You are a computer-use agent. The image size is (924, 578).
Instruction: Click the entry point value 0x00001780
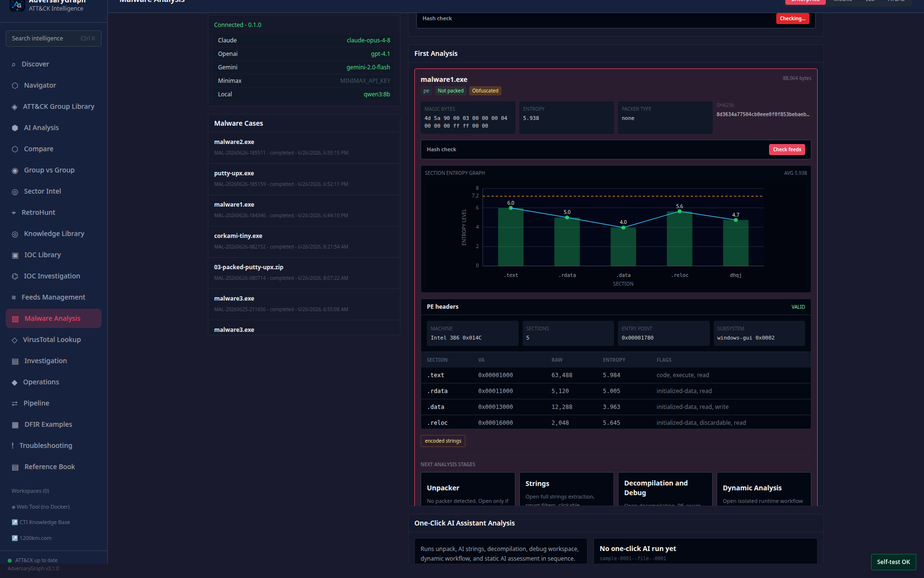[638, 338]
